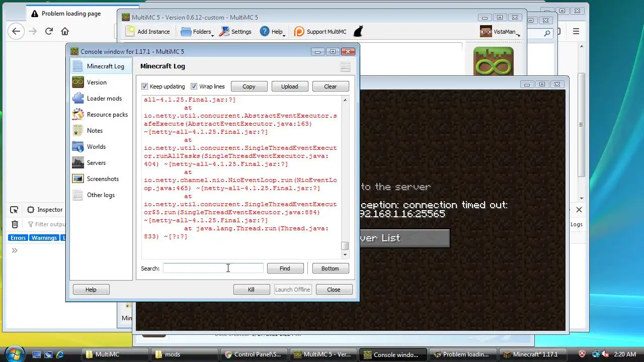Click the search magnifier in the background window
The image size is (644, 362).
[x=547, y=33]
